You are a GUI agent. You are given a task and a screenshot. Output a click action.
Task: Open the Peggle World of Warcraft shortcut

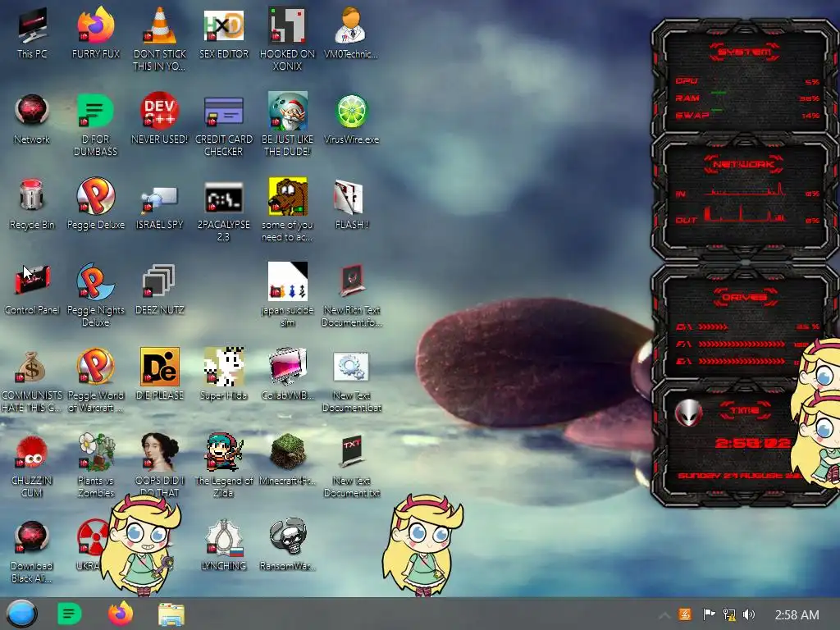tap(95, 381)
